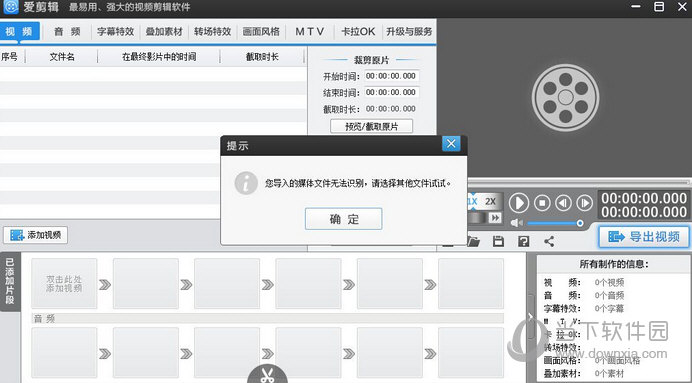This screenshot has width=692, height=383.
Task: Select the 升级与服务 tab
Action: tap(409, 32)
